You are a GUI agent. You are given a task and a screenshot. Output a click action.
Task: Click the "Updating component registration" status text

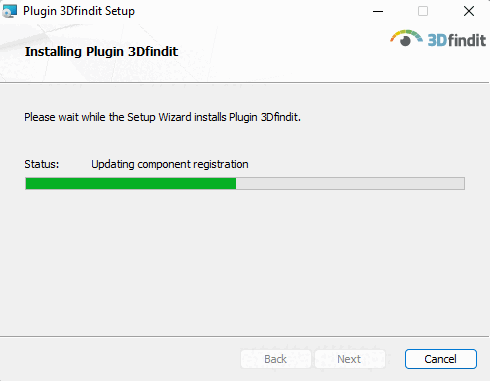[x=170, y=164]
